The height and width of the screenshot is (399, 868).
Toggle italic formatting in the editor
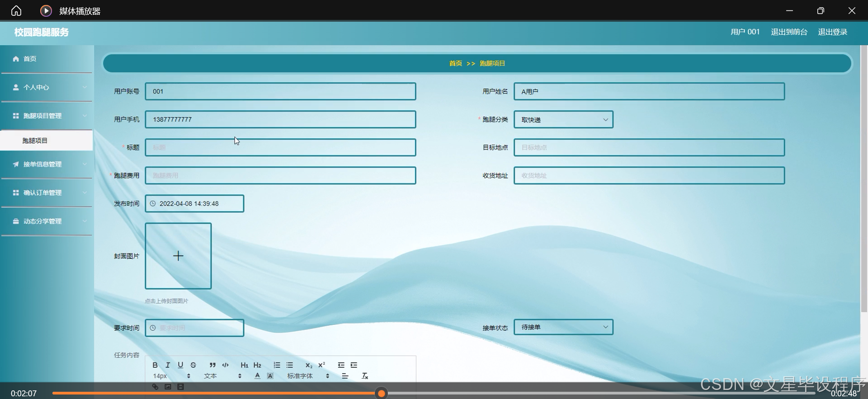coord(168,365)
